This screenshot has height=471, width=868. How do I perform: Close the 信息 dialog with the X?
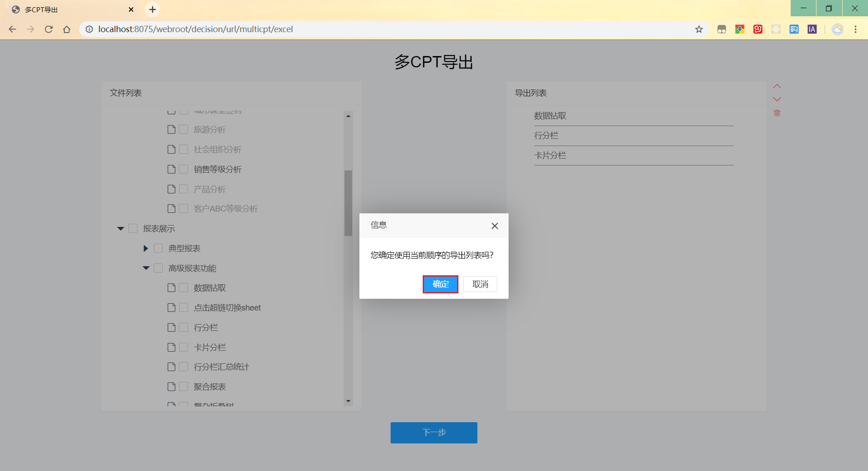click(495, 226)
